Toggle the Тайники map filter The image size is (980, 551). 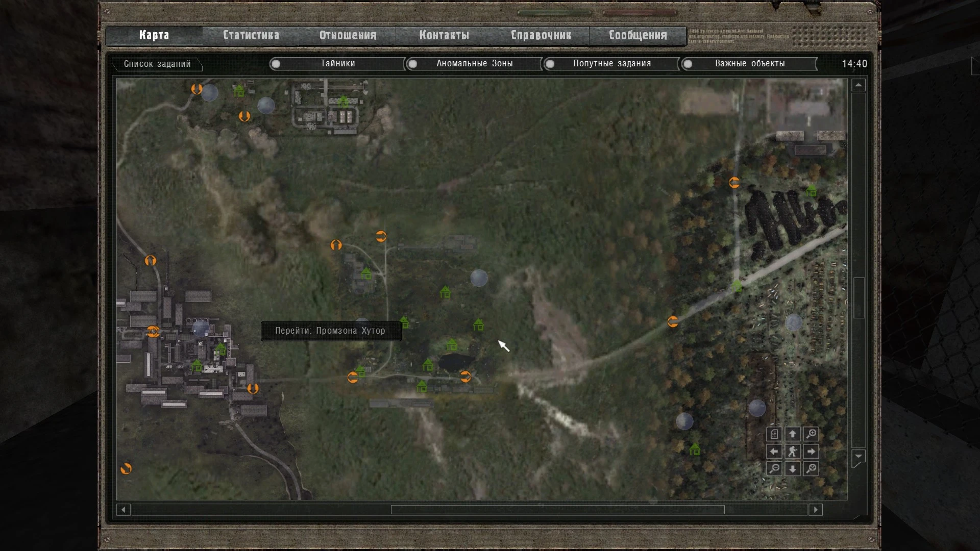click(x=337, y=64)
